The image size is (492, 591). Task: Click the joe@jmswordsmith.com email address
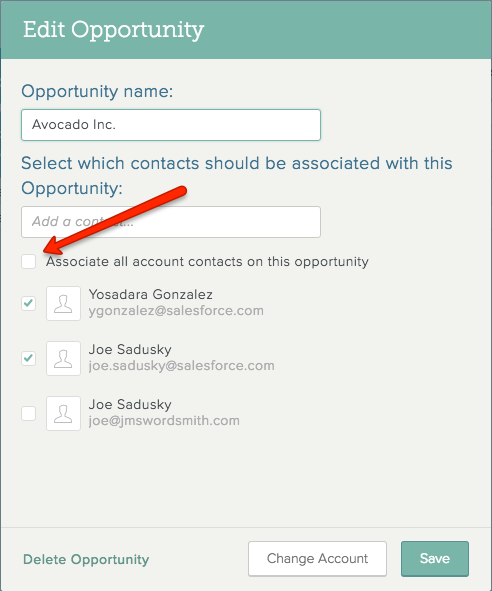coord(164,421)
